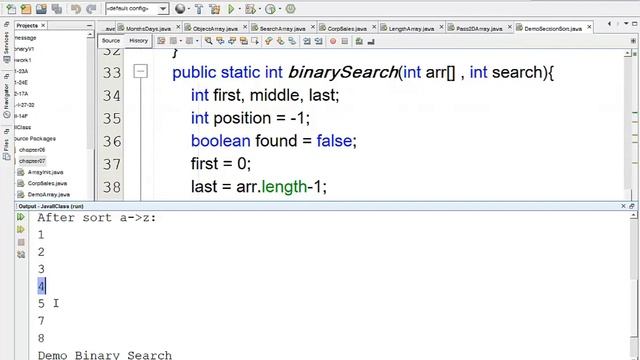Image resolution: width=640 pixels, height=360 pixels.
Task: Open the Files side panel
Action: click(x=7, y=144)
